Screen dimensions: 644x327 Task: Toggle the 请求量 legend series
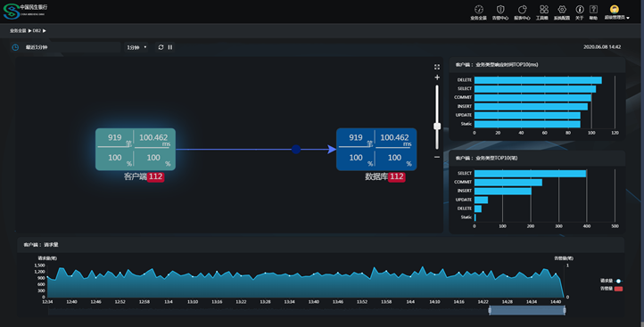click(x=612, y=281)
